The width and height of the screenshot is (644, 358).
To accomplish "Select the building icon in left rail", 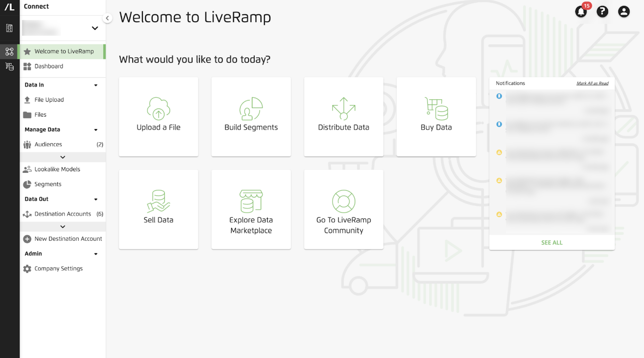I will (x=9, y=28).
